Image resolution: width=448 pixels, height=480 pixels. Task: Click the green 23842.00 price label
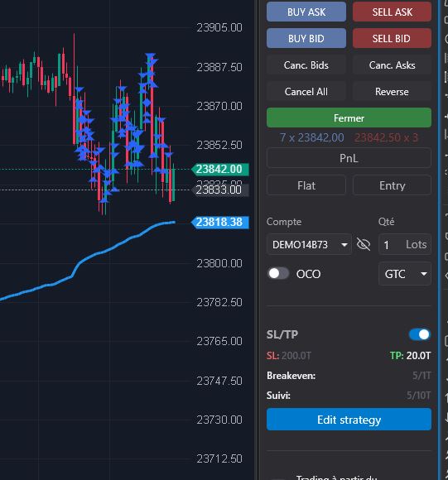point(219,169)
